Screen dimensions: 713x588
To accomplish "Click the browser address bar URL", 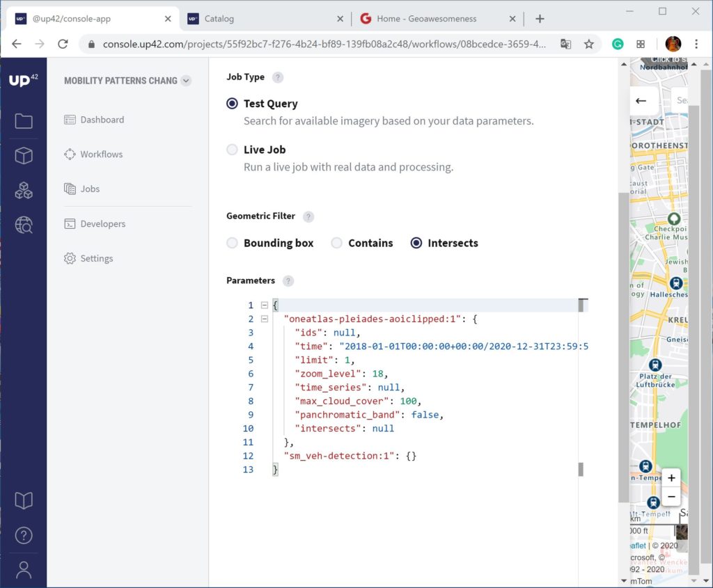I will coord(324,44).
